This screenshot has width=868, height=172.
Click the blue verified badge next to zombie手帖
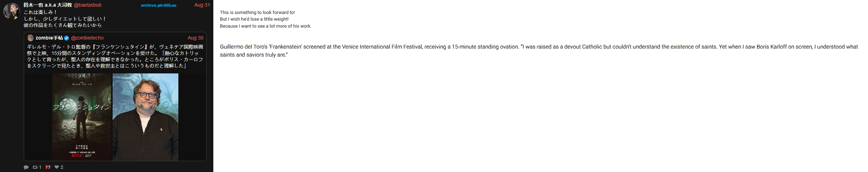pyautogui.click(x=66, y=38)
